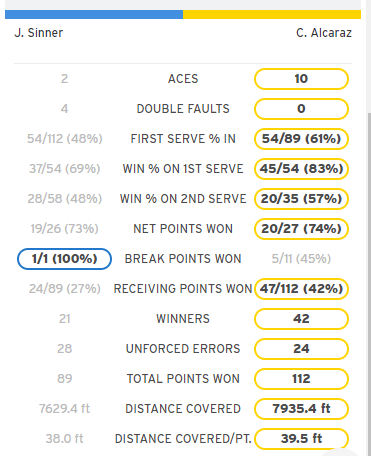Select Alcaraz's aces value of 10

click(x=301, y=79)
